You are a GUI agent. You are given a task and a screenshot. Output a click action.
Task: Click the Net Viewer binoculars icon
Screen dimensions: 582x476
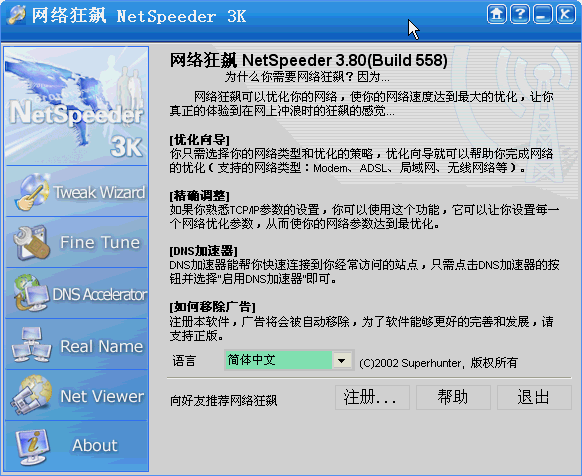(32, 395)
